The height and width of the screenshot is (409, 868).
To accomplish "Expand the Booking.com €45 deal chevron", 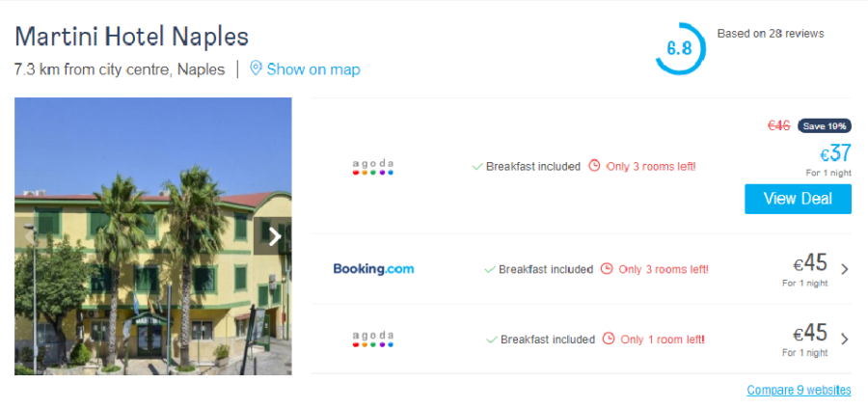I will click(845, 269).
